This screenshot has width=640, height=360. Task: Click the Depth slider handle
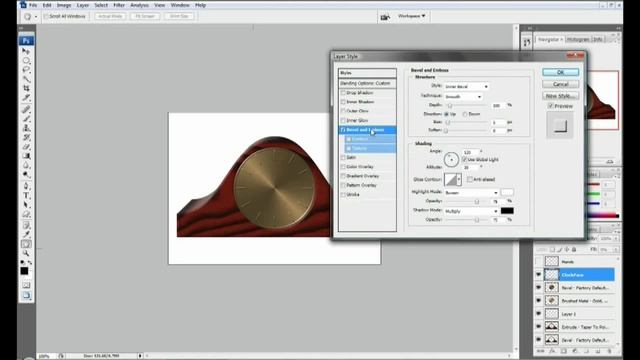450,106
